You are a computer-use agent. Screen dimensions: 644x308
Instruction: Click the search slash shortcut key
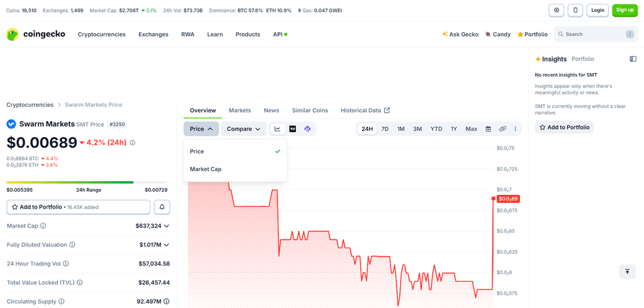[630, 35]
